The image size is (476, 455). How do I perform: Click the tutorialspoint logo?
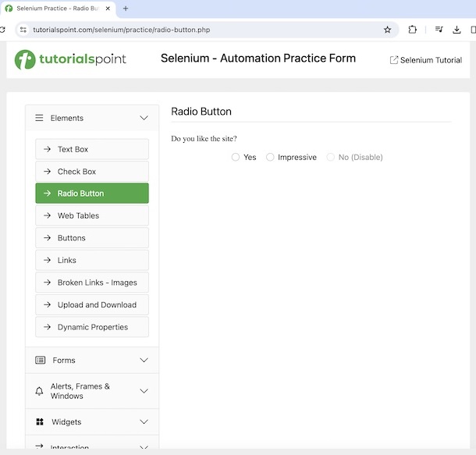tap(70, 59)
